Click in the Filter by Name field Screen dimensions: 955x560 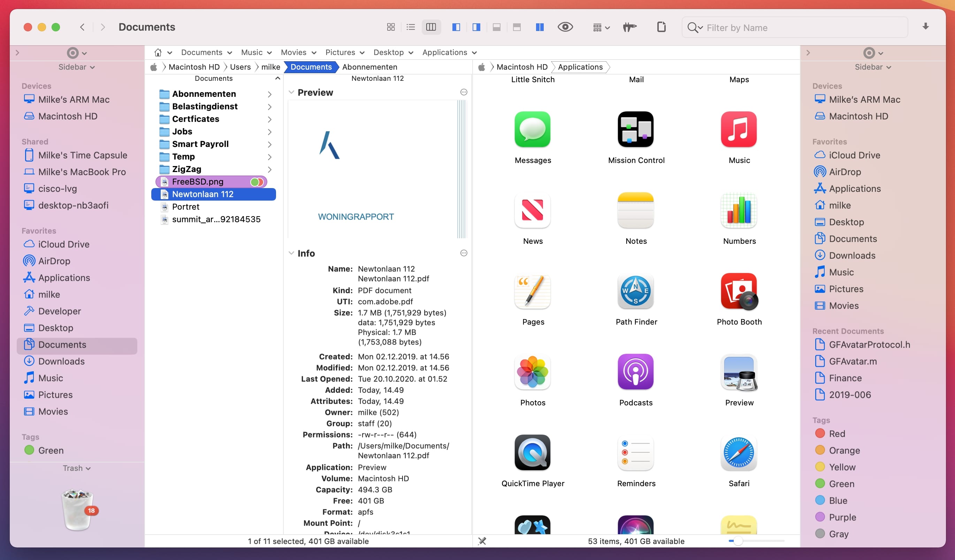click(792, 27)
